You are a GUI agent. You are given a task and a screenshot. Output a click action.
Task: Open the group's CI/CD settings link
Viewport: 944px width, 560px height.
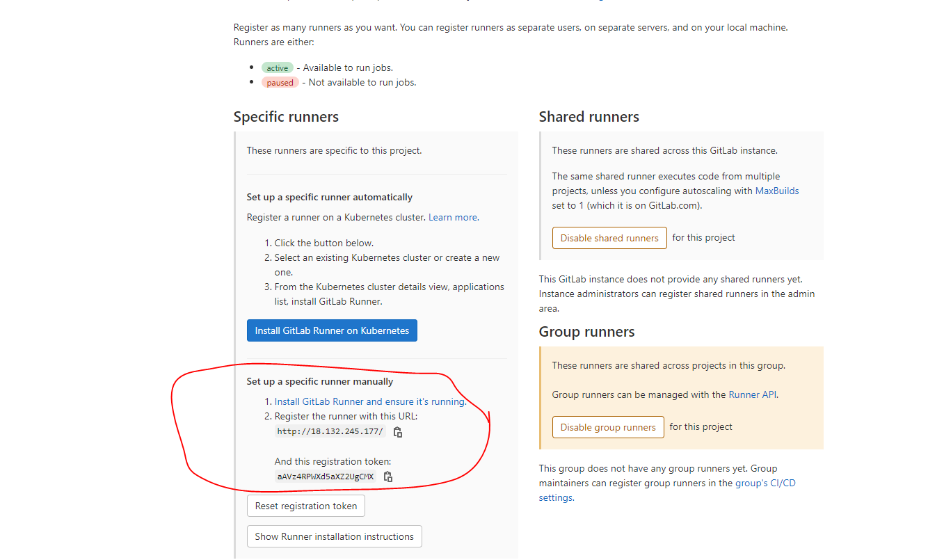pyautogui.click(x=667, y=490)
